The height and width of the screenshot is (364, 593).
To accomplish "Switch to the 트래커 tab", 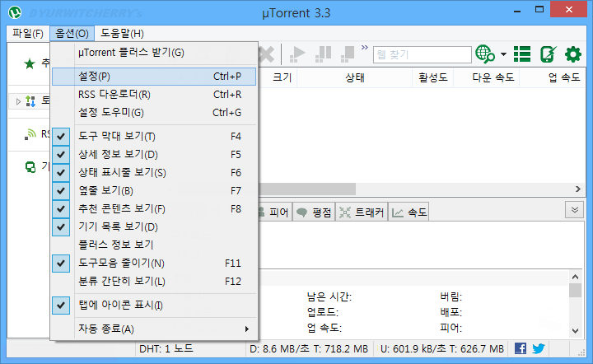I will (362, 212).
